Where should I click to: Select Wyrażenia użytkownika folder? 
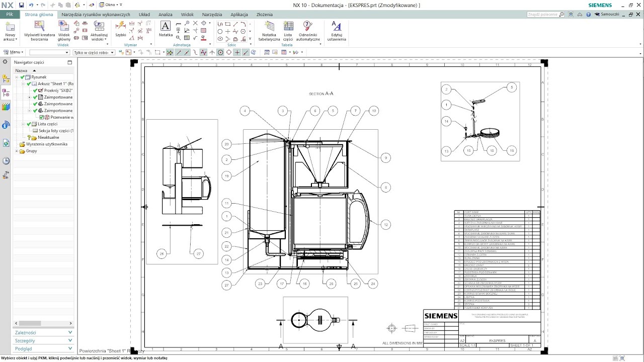click(43, 144)
